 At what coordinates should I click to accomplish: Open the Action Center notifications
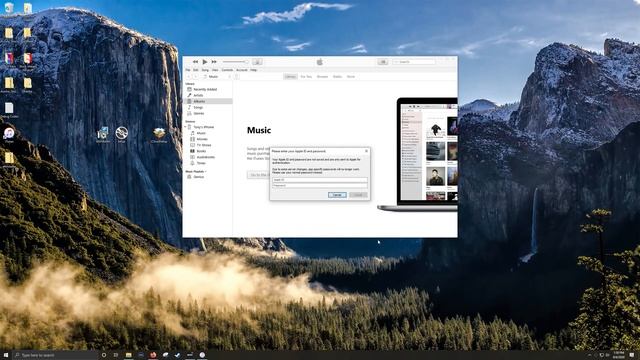pos(632,355)
